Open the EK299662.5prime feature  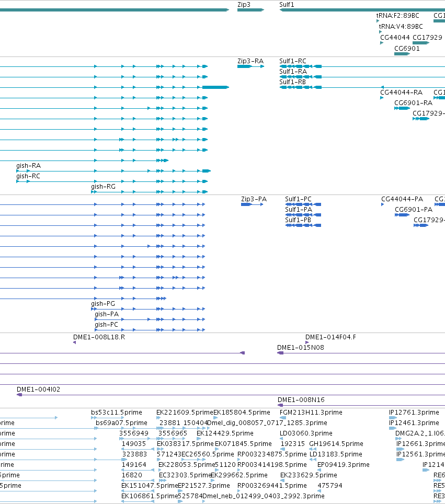212,480
